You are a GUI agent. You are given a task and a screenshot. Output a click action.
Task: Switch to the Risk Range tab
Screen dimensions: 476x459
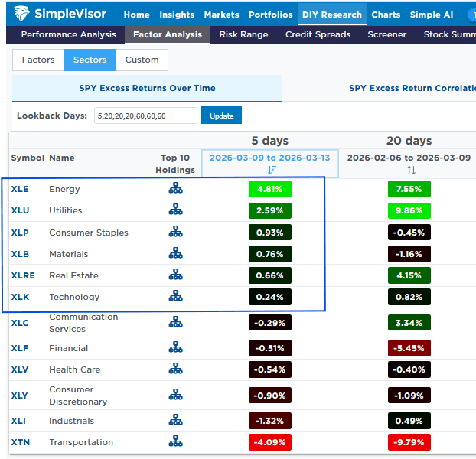coord(243,34)
